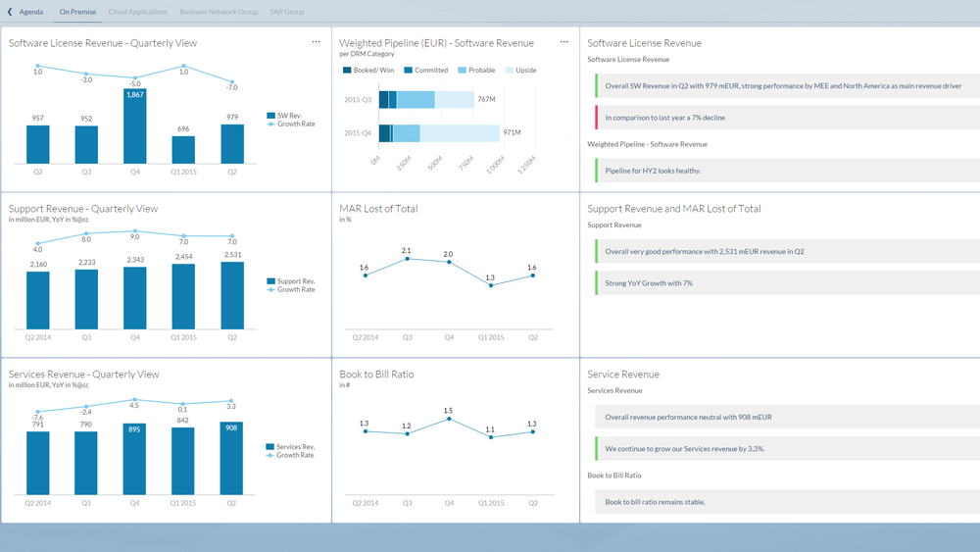
Task: Click the 1.1 Book to Bill data point
Action: pyautogui.click(x=491, y=437)
